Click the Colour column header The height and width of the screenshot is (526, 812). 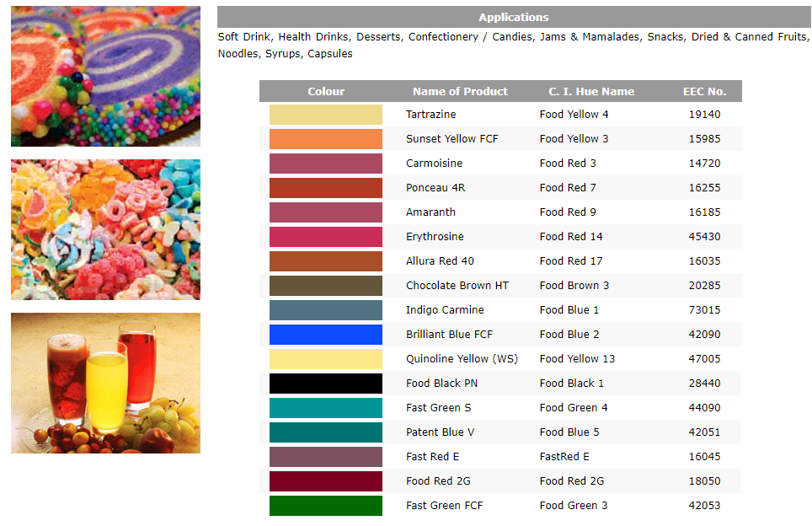(x=326, y=91)
